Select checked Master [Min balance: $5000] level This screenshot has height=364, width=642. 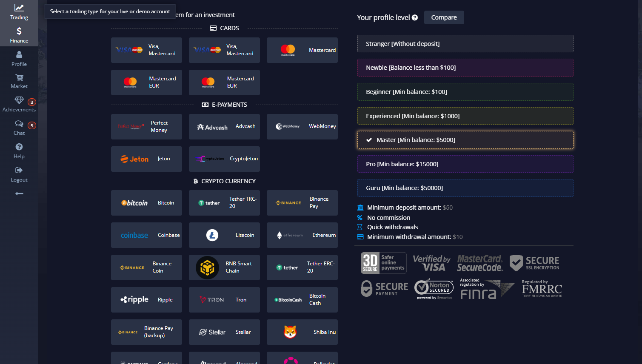click(465, 140)
